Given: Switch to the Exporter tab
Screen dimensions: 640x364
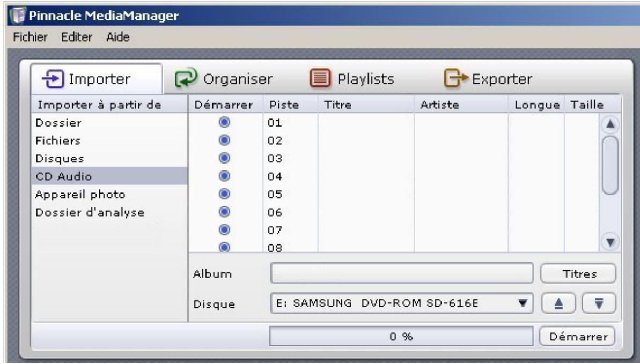Looking at the screenshot, I should [488, 79].
